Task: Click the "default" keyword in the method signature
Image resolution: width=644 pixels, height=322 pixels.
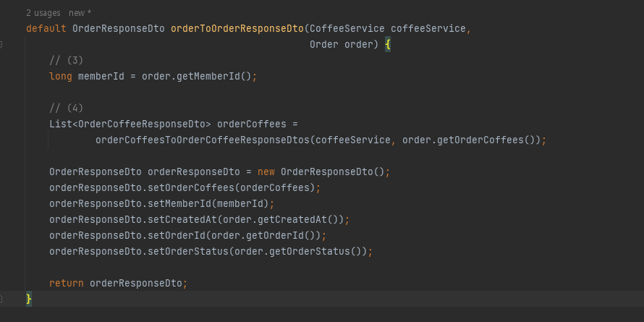Action: [46, 29]
